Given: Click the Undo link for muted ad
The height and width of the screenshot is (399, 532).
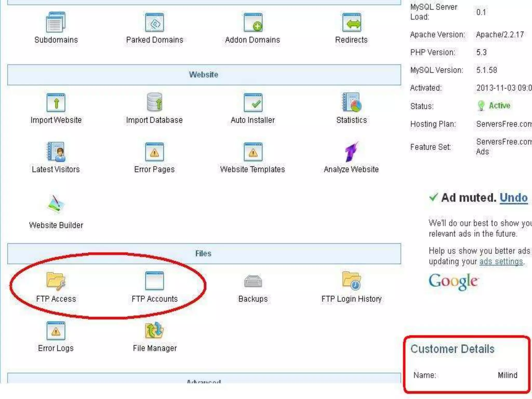Looking at the screenshot, I should point(514,198).
